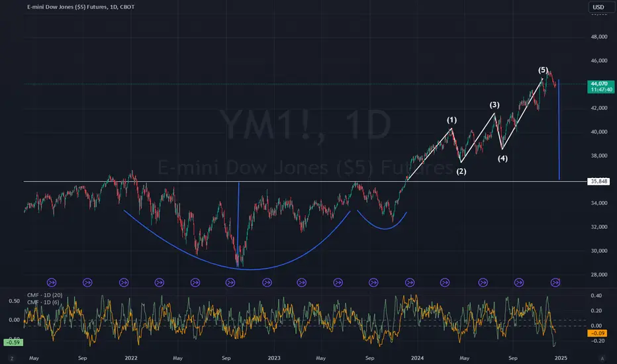Open the March 2022 contract rollover marker

point(160,282)
